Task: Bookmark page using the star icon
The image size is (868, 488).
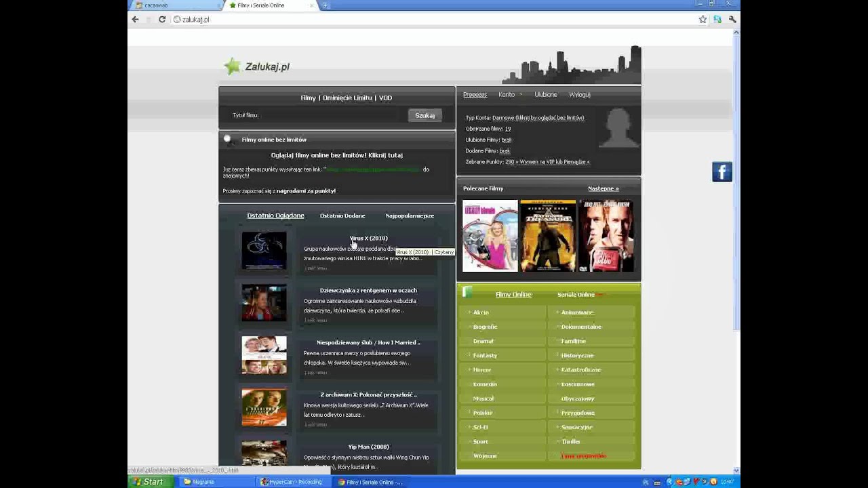Action: pos(703,20)
